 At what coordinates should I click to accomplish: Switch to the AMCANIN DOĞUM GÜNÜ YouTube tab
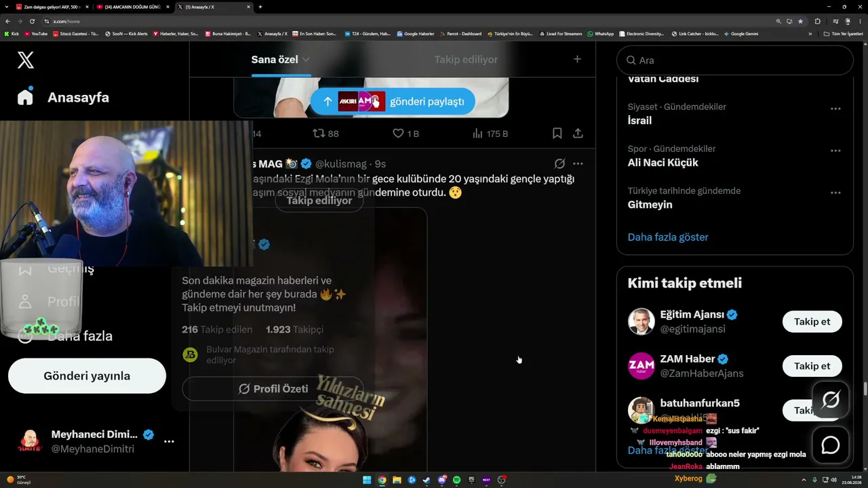click(134, 7)
